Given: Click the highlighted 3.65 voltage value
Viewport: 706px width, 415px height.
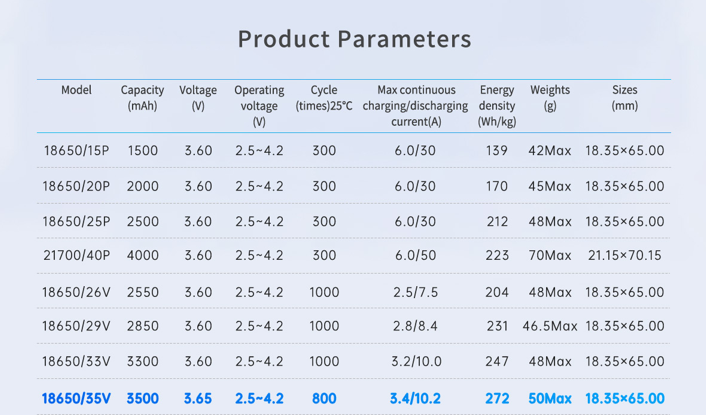Looking at the screenshot, I should [198, 398].
